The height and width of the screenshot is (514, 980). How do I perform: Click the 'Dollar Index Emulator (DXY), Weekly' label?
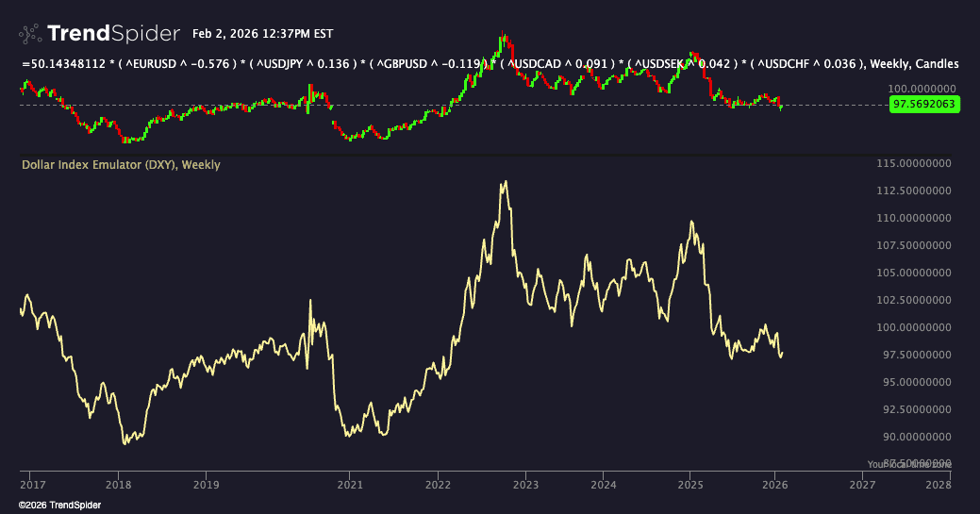(x=122, y=165)
